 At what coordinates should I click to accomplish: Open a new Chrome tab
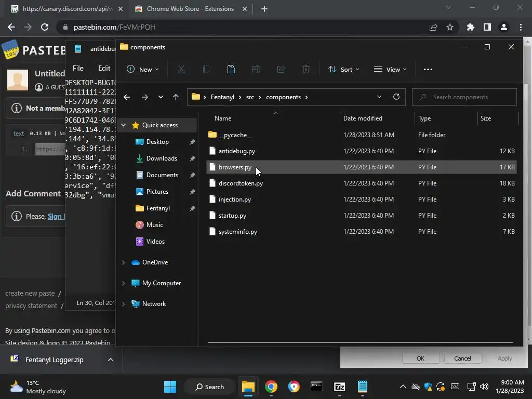click(x=264, y=9)
